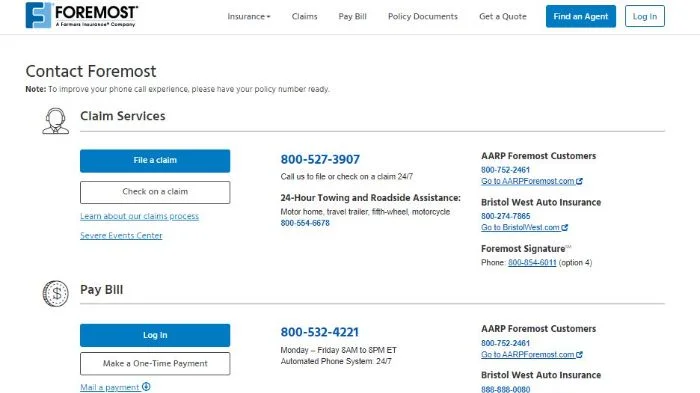
Task: Click external-link icon beside BristolWest.com
Action: click(x=564, y=227)
